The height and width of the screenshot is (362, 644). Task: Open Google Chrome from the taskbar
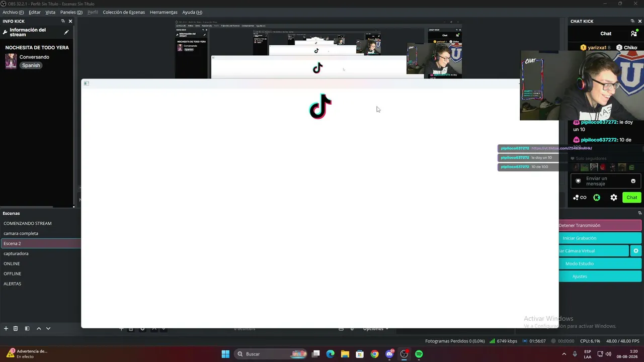374,354
